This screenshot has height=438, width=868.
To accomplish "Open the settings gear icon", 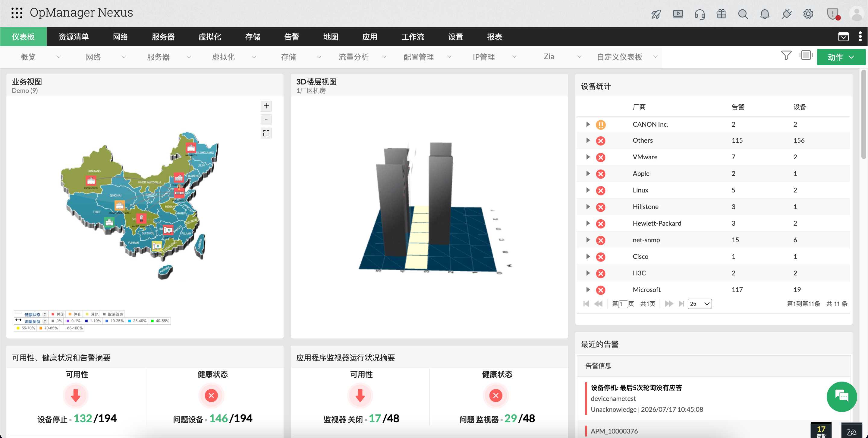I will click(x=808, y=14).
